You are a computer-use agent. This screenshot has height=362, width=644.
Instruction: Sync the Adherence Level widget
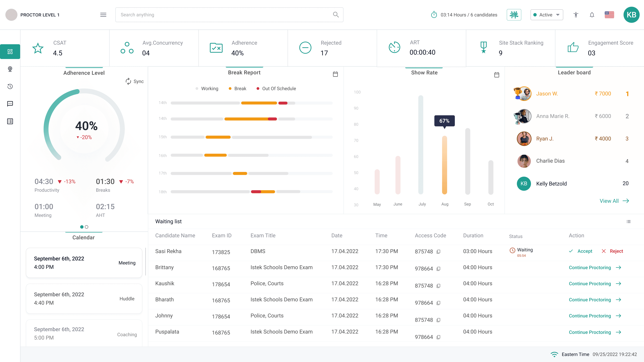tap(135, 81)
